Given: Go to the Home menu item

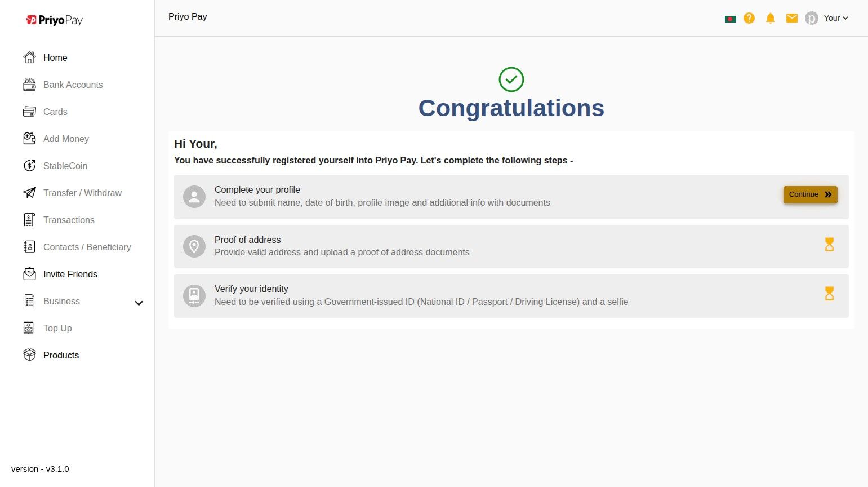Looking at the screenshot, I should coord(55,57).
